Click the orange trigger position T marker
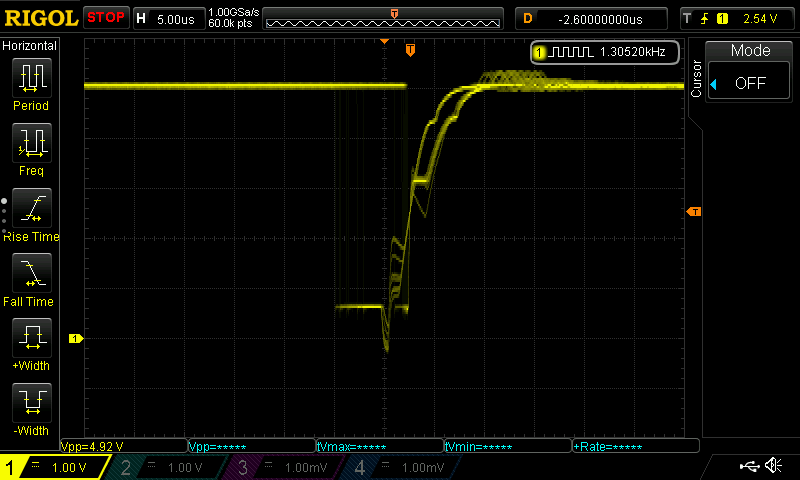This screenshot has width=800, height=480. point(410,49)
